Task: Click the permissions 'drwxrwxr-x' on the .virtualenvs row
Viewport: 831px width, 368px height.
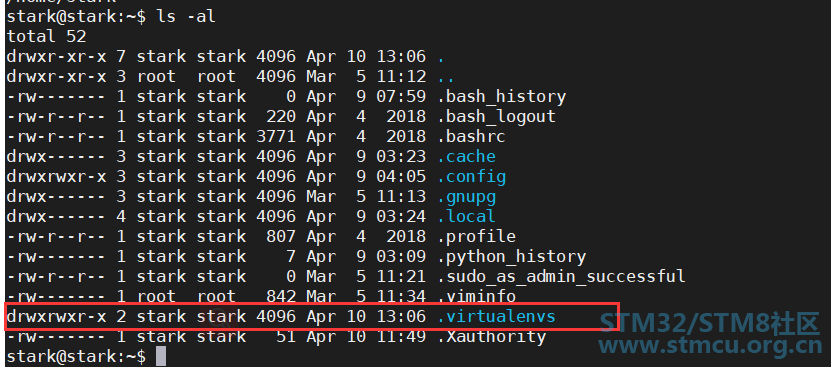Action: [56, 317]
